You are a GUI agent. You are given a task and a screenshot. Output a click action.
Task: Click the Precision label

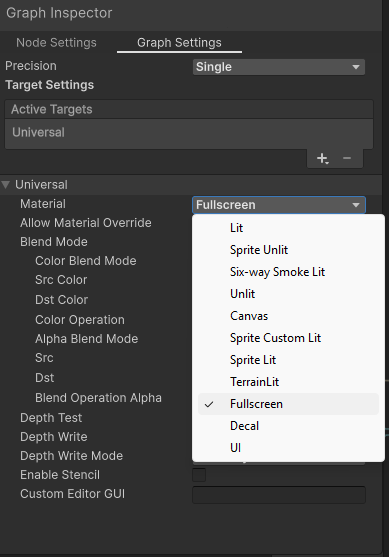coord(31,66)
